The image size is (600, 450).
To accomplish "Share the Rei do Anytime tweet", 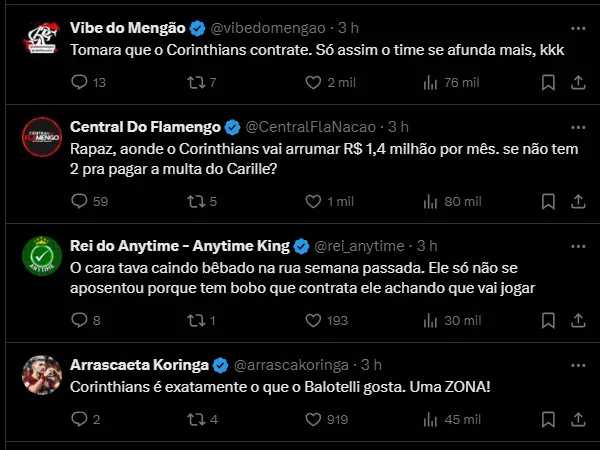I will (x=577, y=320).
